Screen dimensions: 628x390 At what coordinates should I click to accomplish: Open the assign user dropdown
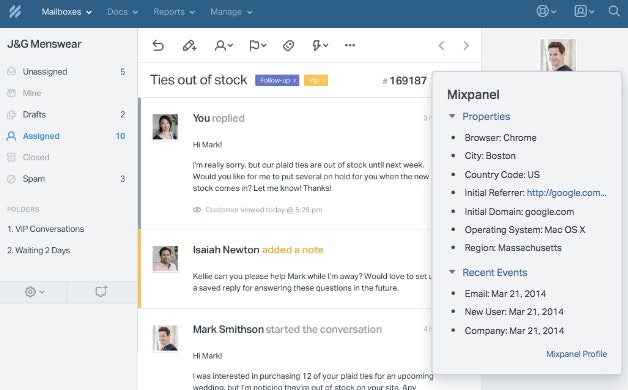click(x=223, y=46)
